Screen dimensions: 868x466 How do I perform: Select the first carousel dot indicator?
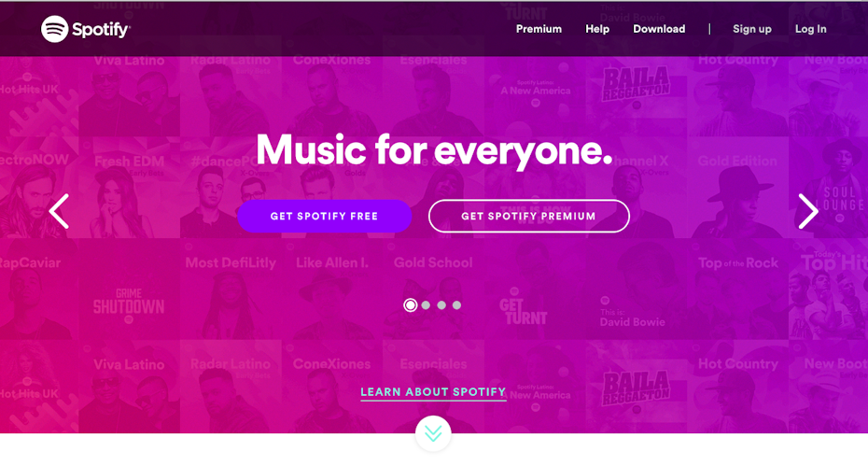[x=410, y=305]
